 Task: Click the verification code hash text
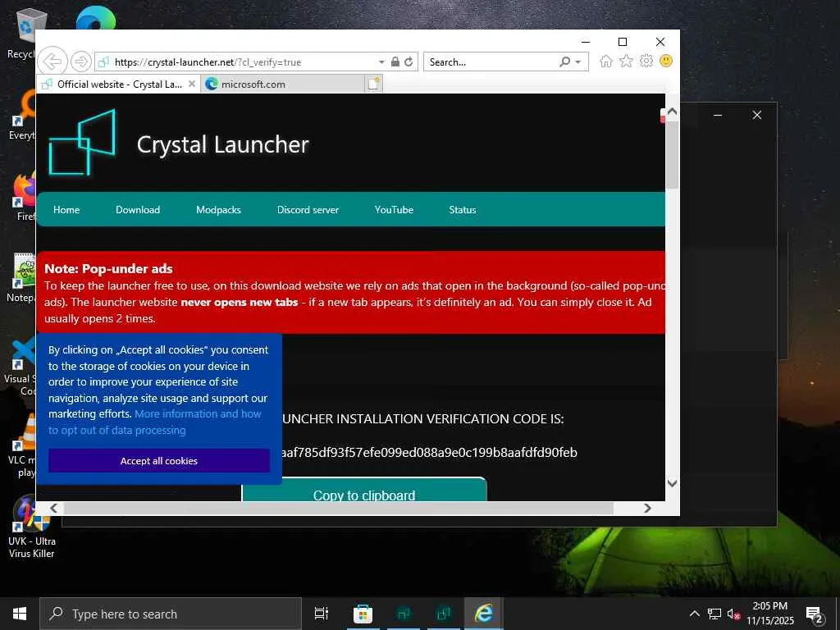(430, 453)
